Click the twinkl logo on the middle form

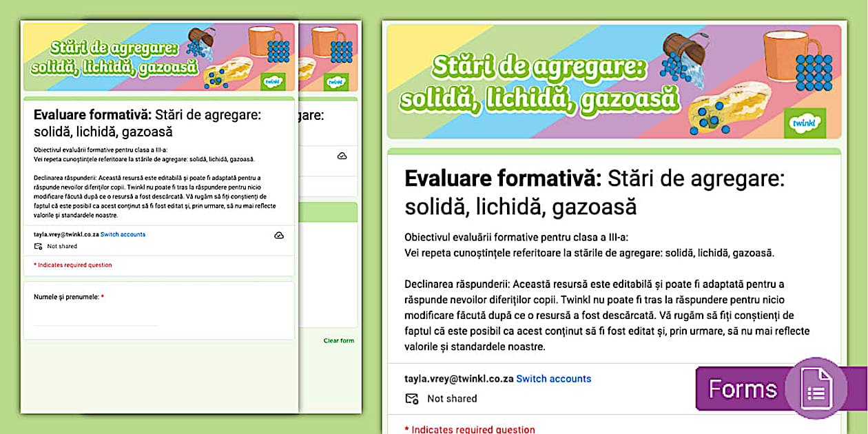pos(335,81)
